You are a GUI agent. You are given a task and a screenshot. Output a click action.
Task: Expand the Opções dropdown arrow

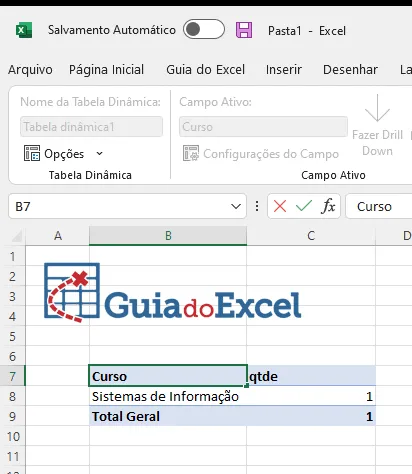click(x=99, y=154)
